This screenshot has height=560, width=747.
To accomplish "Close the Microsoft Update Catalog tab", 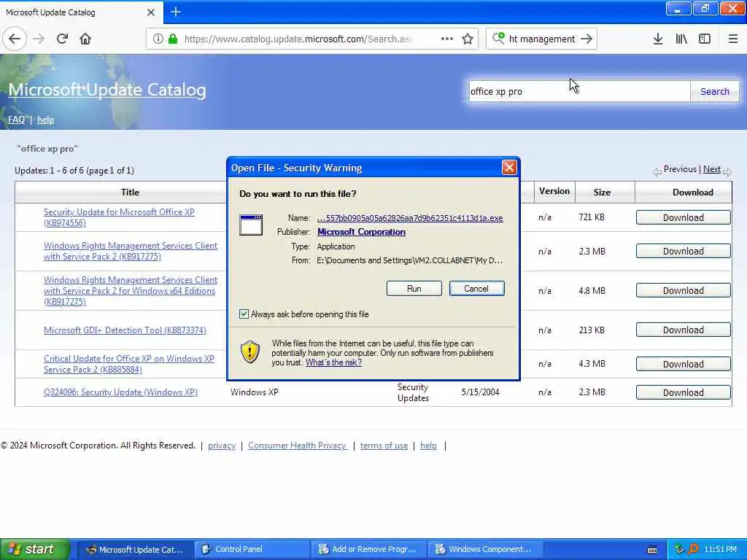I will click(150, 12).
